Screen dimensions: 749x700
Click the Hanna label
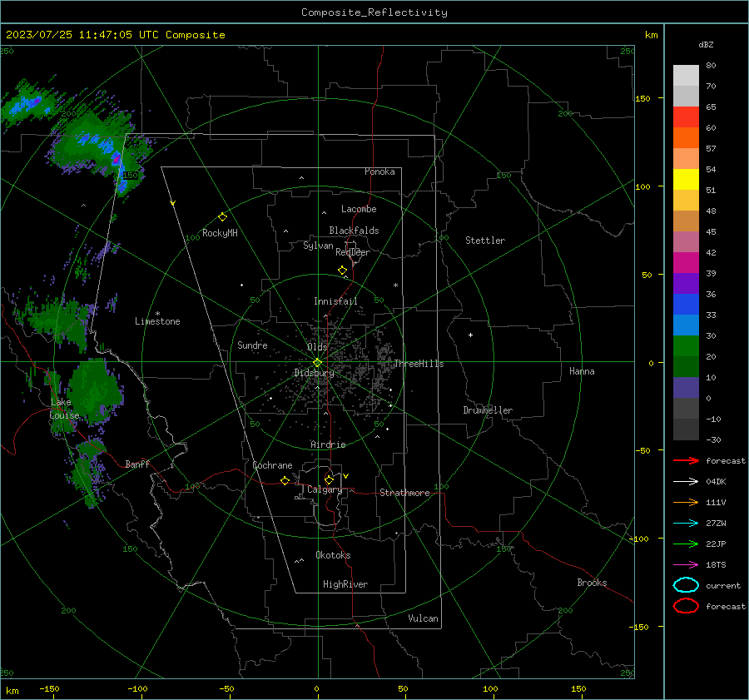pyautogui.click(x=582, y=371)
